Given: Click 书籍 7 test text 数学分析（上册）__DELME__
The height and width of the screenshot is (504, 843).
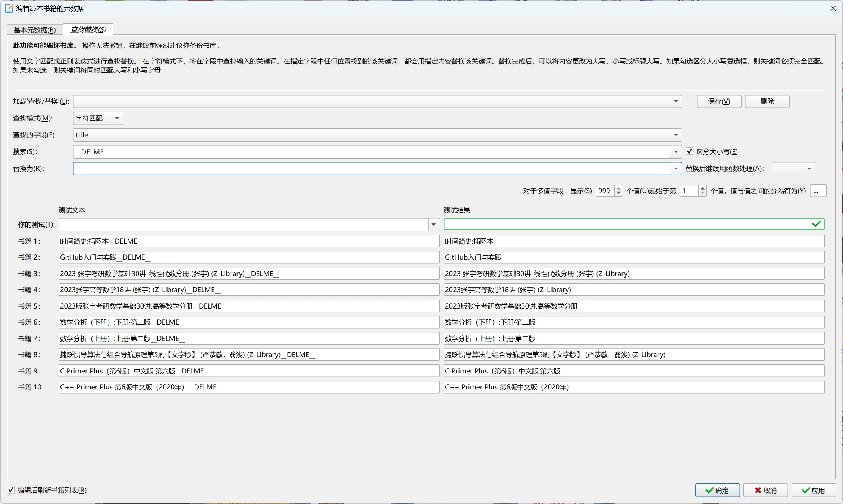Looking at the screenshot, I should (x=249, y=338).
